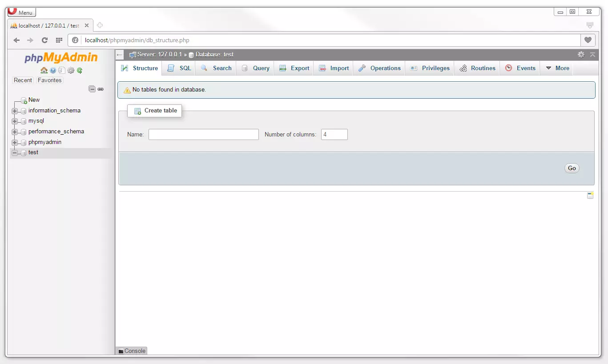Click the yellow note icon below the form
The height and width of the screenshot is (364, 608).
590,196
